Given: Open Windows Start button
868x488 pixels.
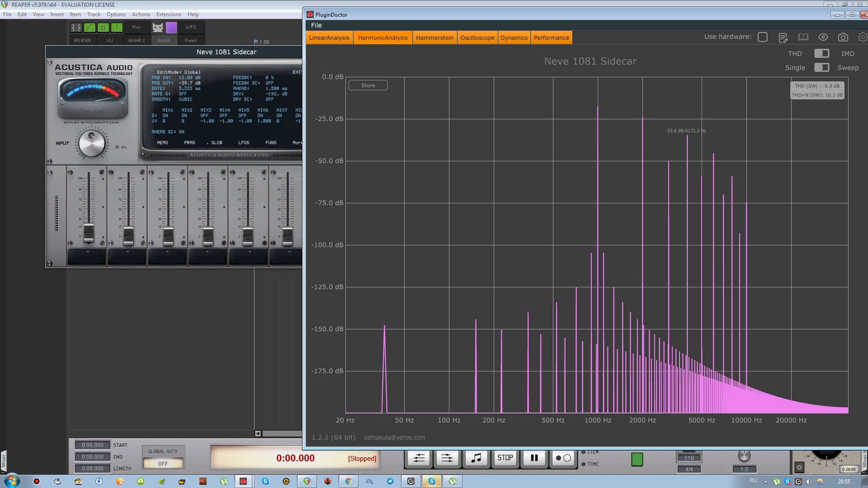Looking at the screenshot, I should (12, 481).
